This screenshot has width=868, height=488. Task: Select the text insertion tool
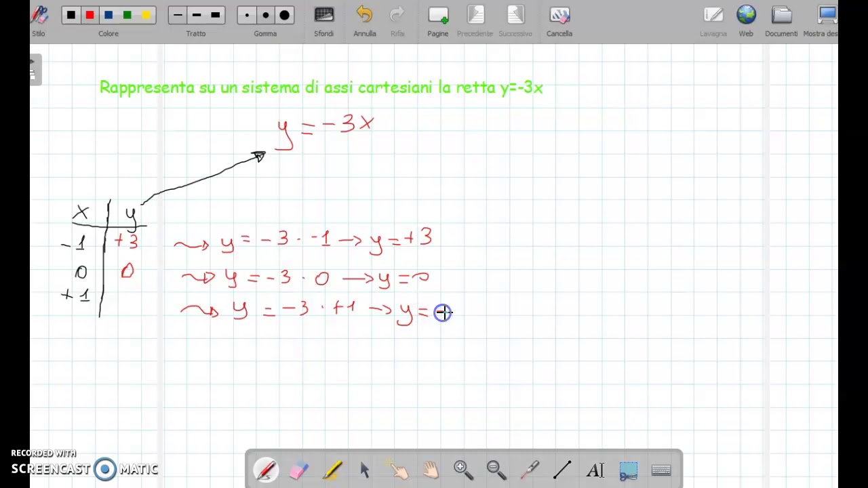coord(595,469)
